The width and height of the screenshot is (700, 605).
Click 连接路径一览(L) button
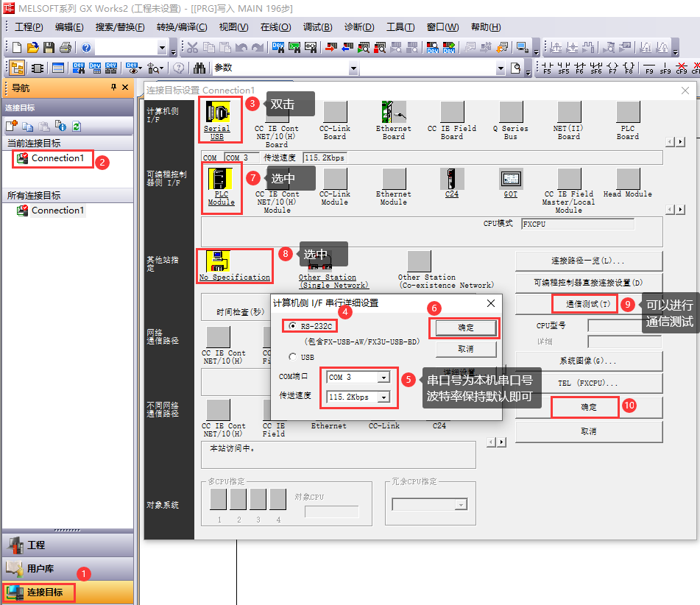click(x=588, y=261)
